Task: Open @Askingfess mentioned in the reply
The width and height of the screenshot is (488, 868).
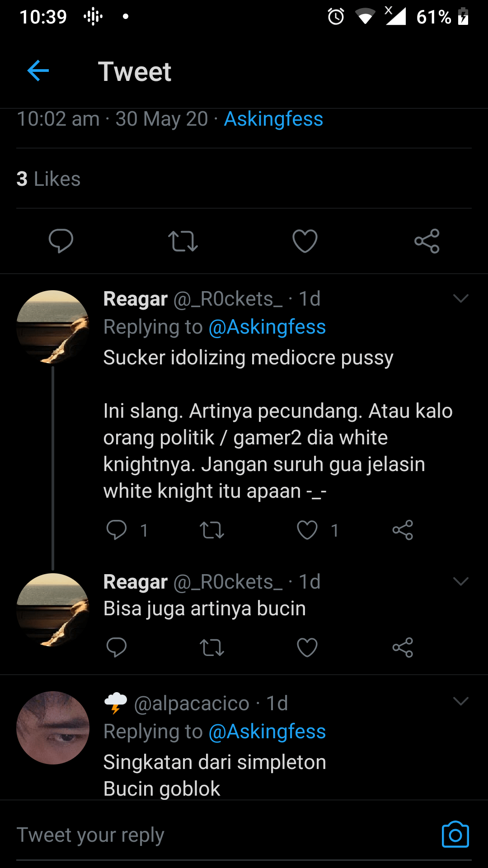Action: click(267, 327)
